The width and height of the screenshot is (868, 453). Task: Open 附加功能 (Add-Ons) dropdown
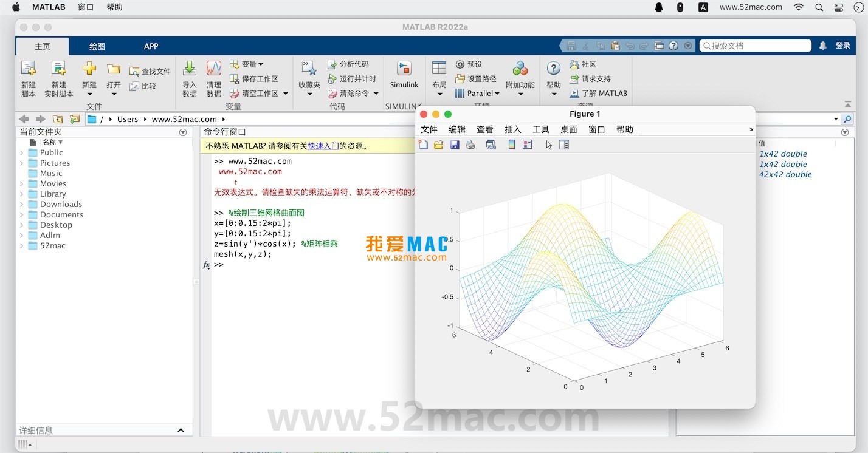click(520, 94)
